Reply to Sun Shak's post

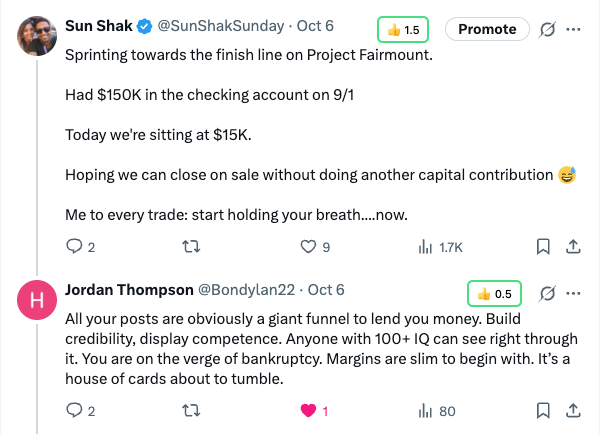(x=73, y=246)
